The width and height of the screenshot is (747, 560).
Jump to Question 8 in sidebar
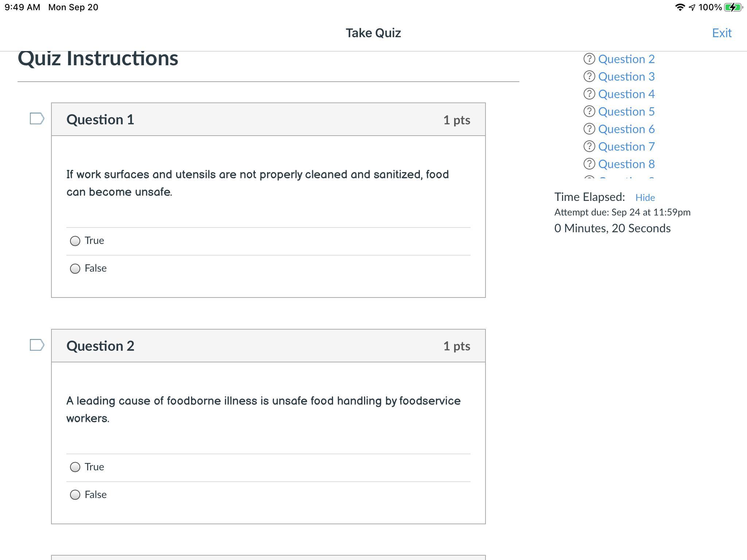pyautogui.click(x=626, y=164)
